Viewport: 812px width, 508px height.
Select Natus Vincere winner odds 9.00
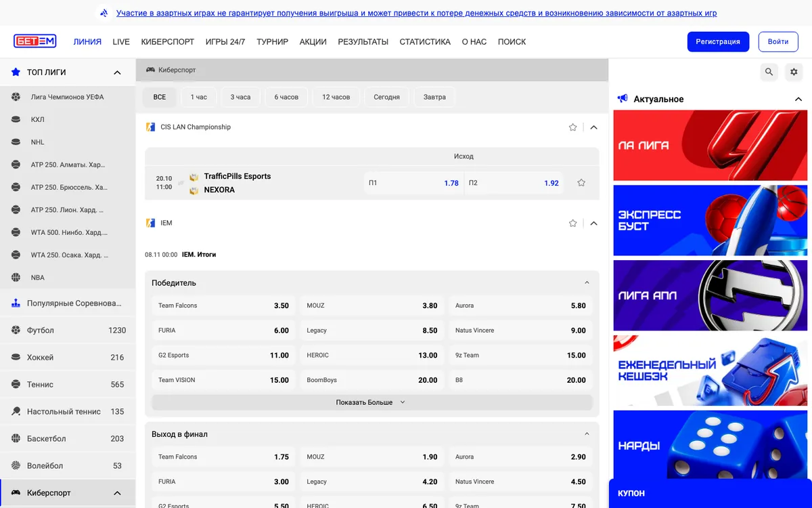520,331
